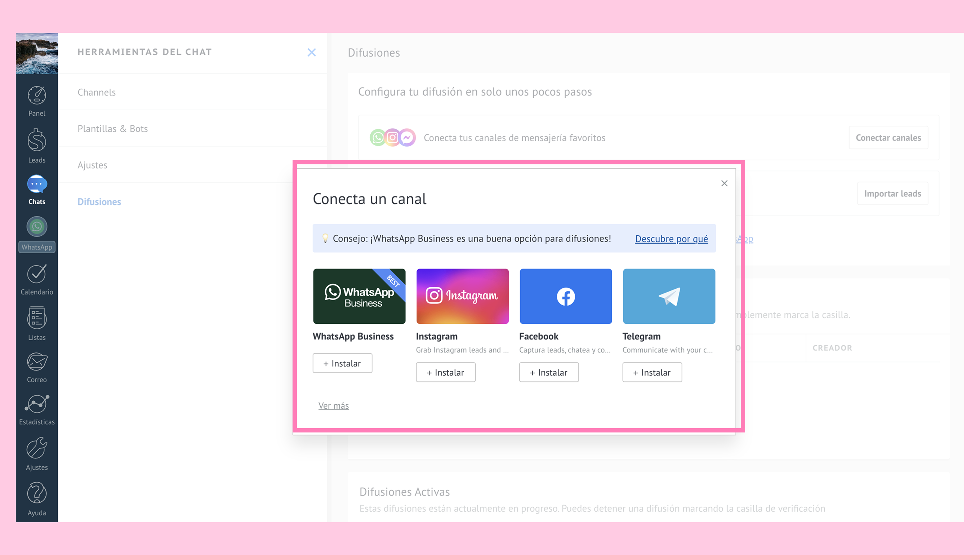Click the Conectar canales button
980x555 pixels.
888,138
